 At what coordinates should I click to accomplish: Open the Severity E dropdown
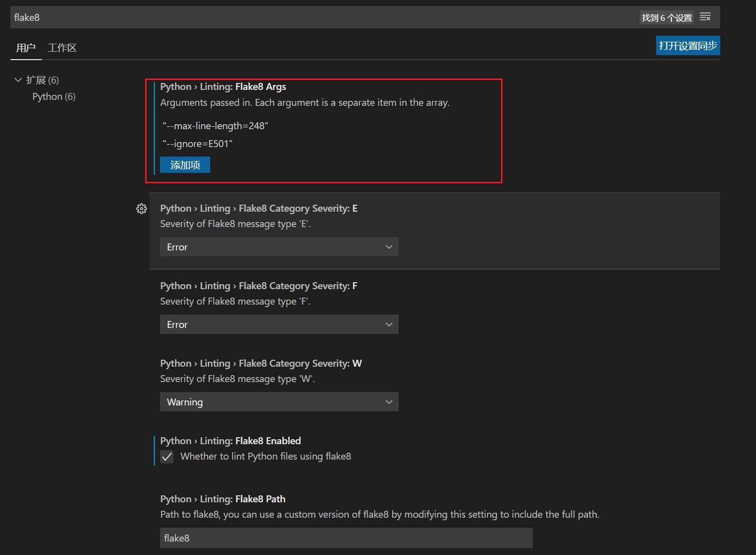point(279,247)
